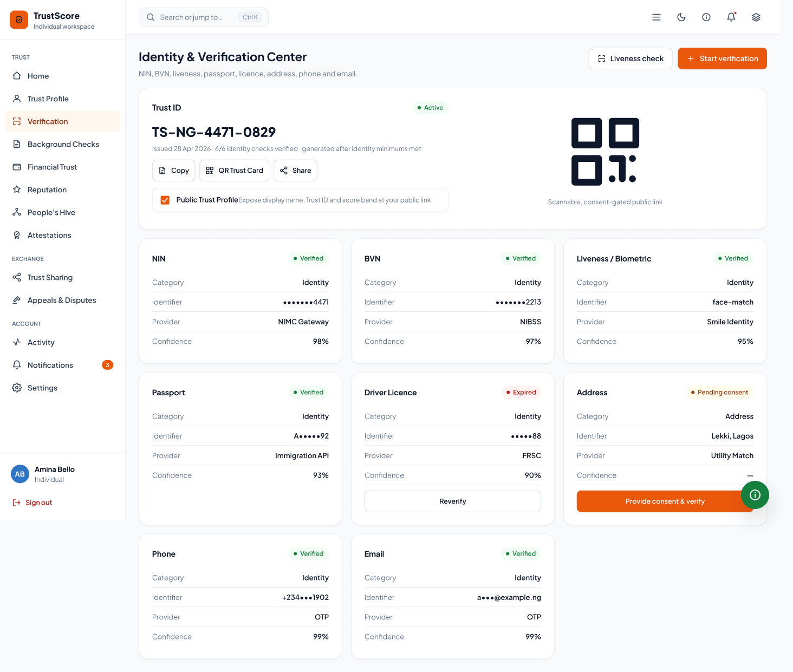Screen dimensions: 793x672
Task: Click the NIBSS provider value
Action: 531,322
